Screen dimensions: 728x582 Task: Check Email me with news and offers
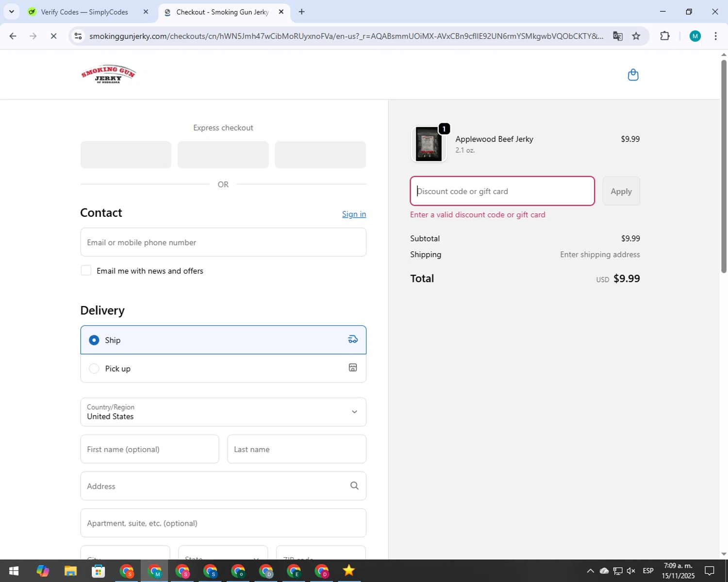pyautogui.click(x=86, y=271)
